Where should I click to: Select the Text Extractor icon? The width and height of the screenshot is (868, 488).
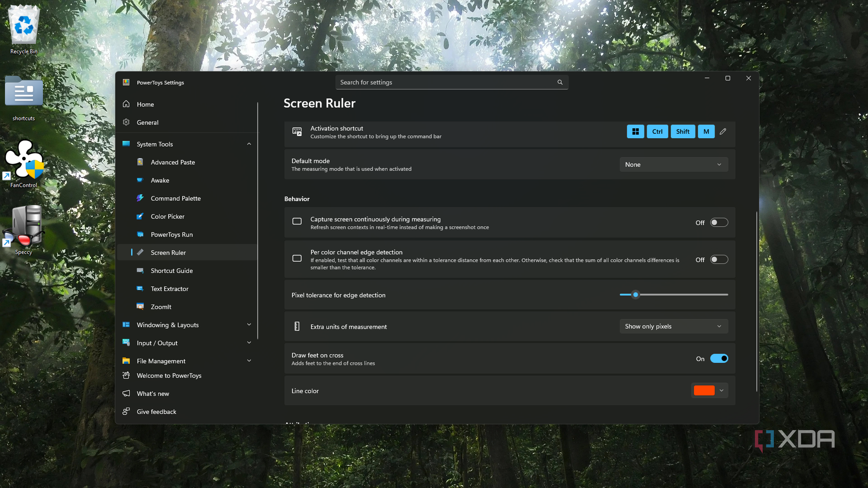pos(140,289)
